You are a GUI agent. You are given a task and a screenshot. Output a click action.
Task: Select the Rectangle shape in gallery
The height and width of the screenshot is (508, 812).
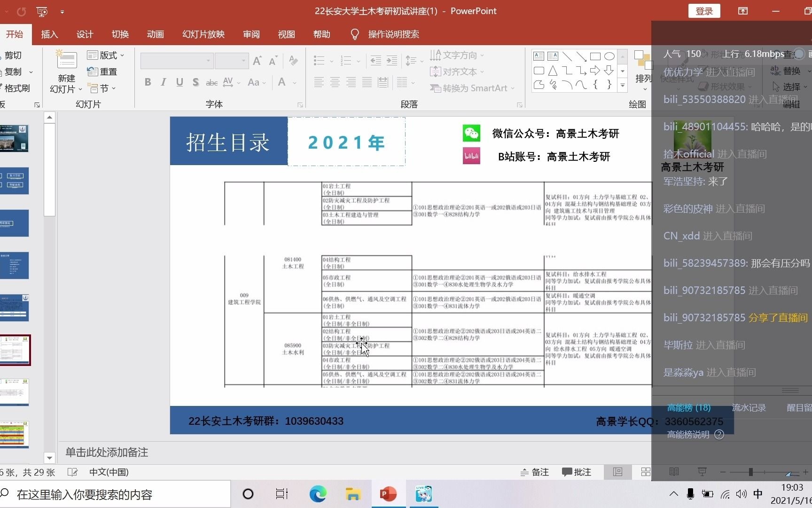pyautogui.click(x=595, y=56)
